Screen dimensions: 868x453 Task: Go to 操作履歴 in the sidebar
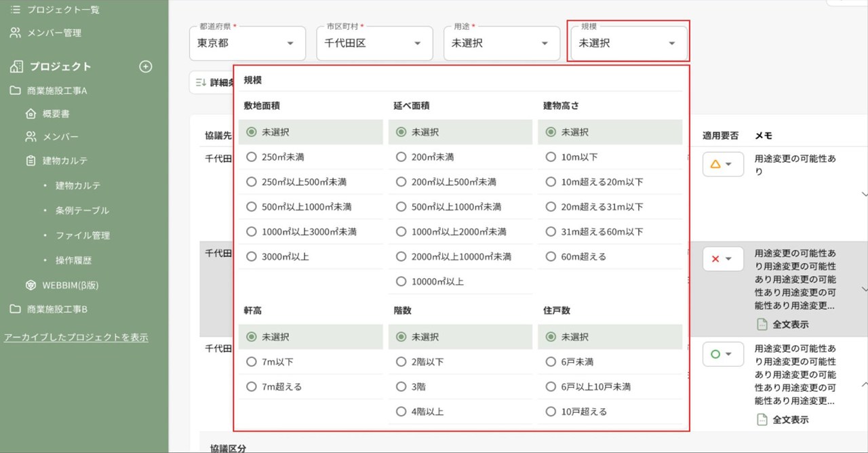73,260
